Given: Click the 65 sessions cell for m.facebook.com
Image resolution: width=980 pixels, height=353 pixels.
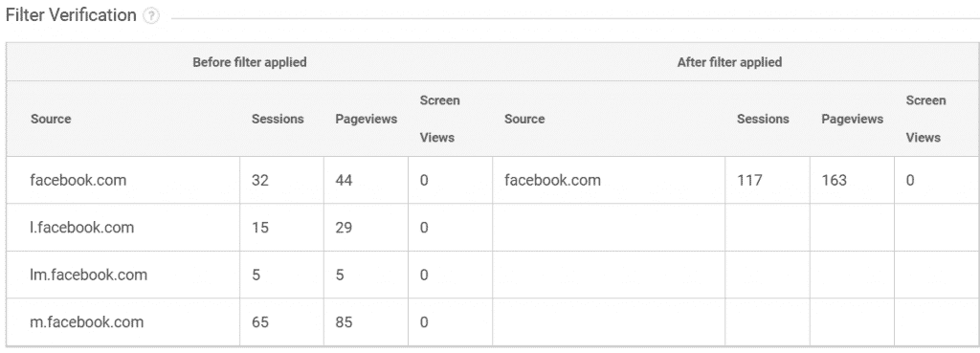Looking at the screenshot, I should (x=260, y=322).
